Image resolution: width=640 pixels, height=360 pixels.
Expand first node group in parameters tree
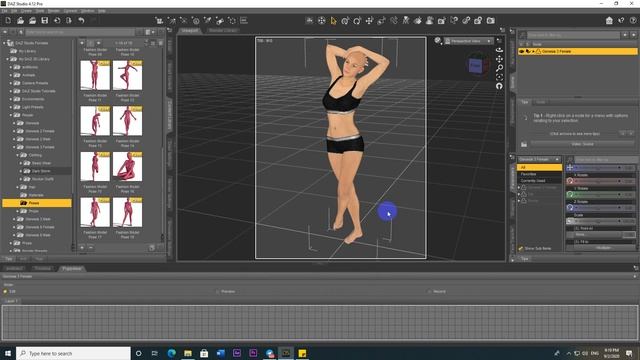[519, 187]
